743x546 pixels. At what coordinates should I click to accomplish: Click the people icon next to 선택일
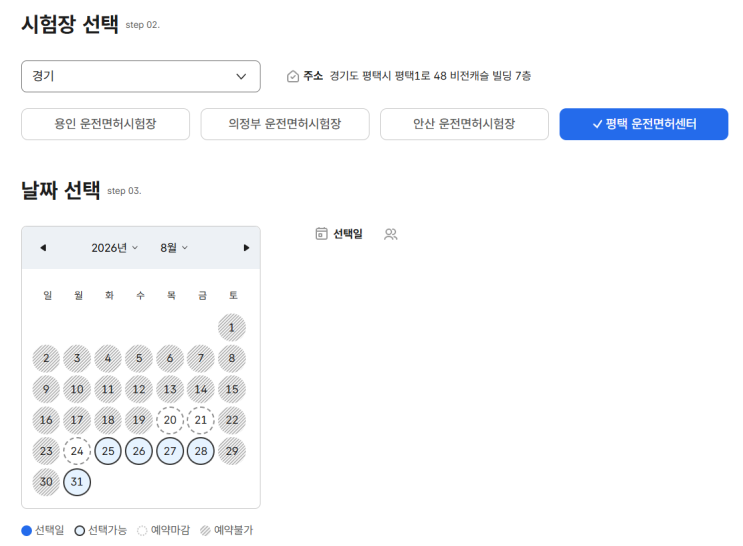point(390,234)
